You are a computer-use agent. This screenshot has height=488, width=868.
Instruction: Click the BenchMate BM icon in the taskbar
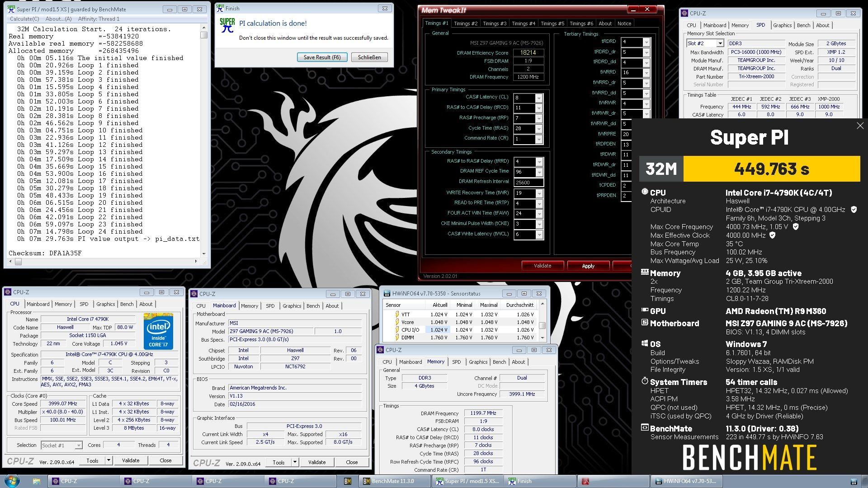tap(348, 481)
